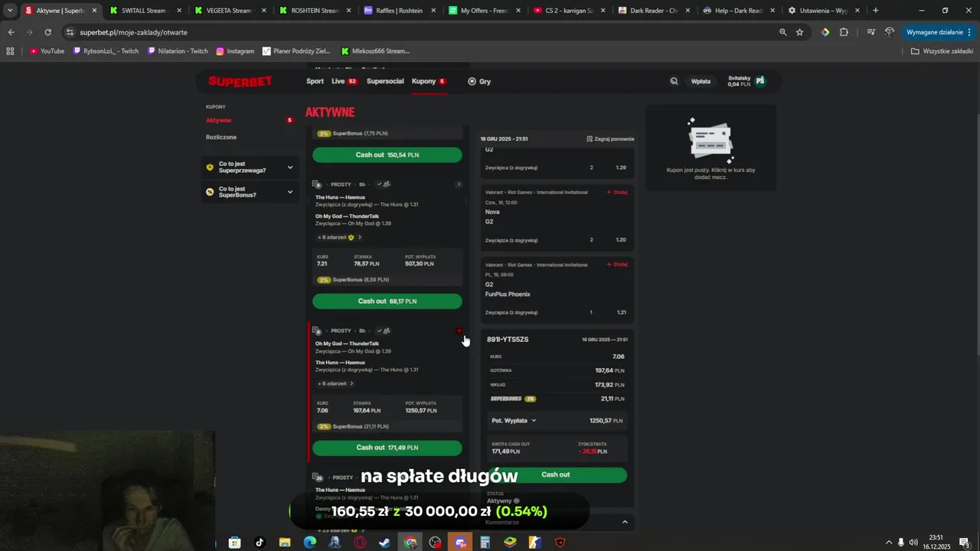The width and height of the screenshot is (980, 551).
Task: Click Wymagane działanie Chrome button
Action: coord(939,32)
